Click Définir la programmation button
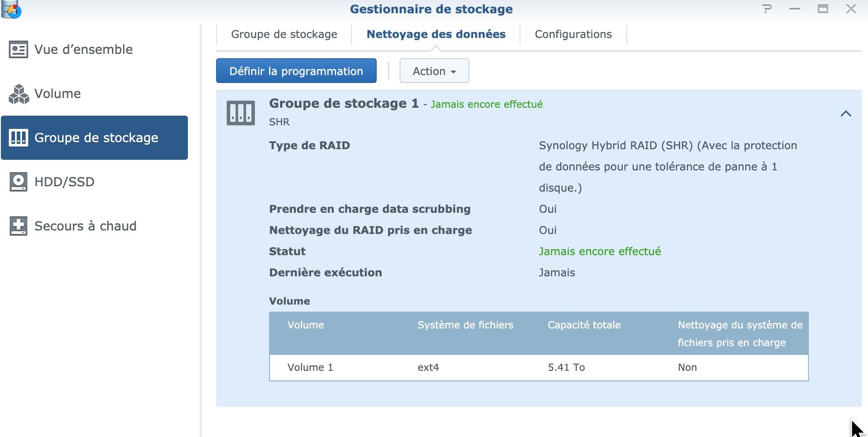Image resolution: width=868 pixels, height=437 pixels. pos(296,71)
